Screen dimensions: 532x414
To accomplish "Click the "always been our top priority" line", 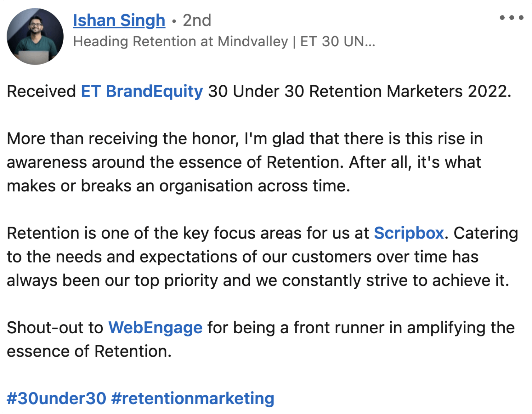I will [x=258, y=280].
